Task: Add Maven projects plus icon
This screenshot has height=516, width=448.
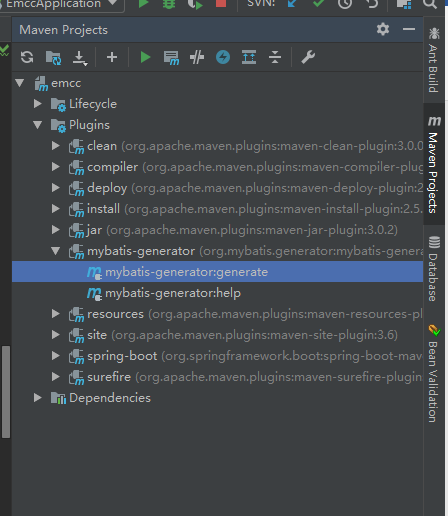Action: pos(112,57)
